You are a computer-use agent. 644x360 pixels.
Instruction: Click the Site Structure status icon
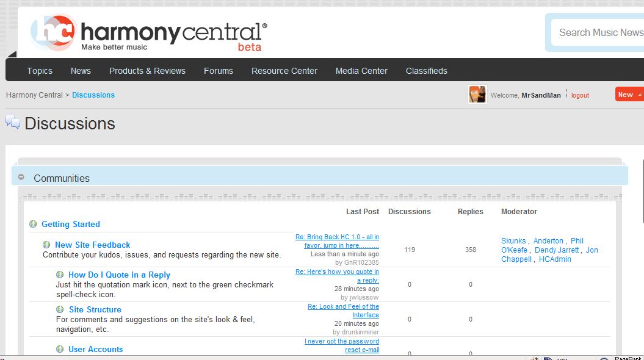point(60,309)
